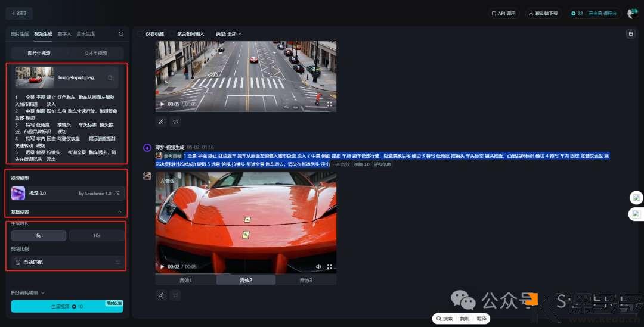Viewport: 644px width, 327px height.
Task: Collapse the 基础设置 section
Action: tap(119, 212)
